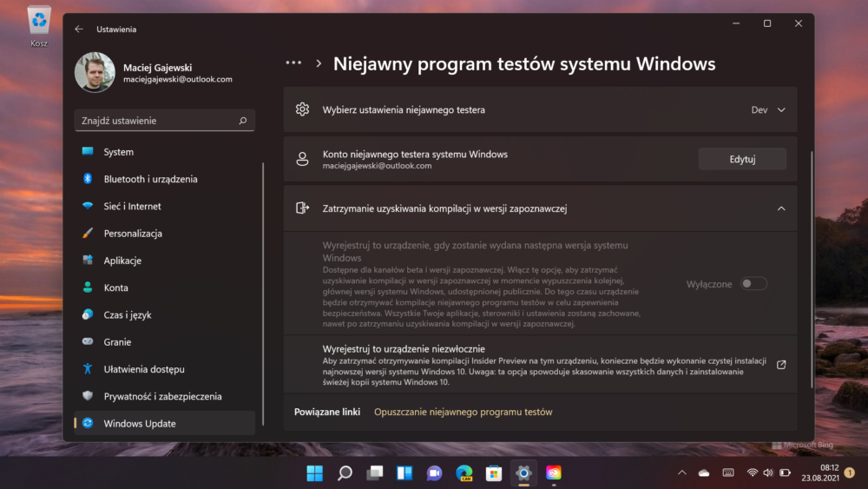Focus the 'Znajdź ustawienie' search box
This screenshot has width=868, height=489.
[x=164, y=120]
